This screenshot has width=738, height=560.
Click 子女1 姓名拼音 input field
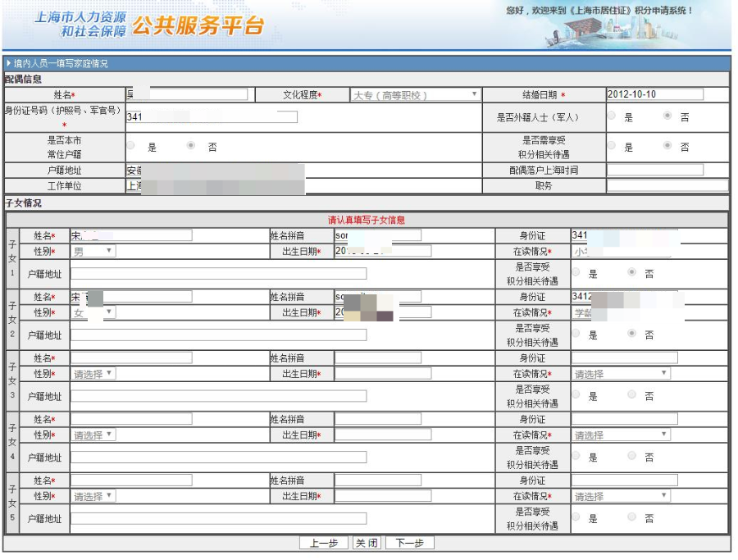(378, 235)
